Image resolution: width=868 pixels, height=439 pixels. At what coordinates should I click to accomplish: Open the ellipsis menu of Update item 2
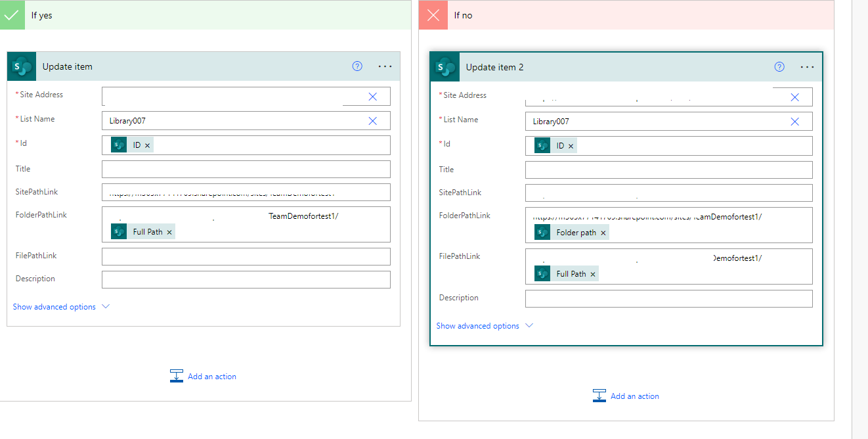[x=808, y=67]
